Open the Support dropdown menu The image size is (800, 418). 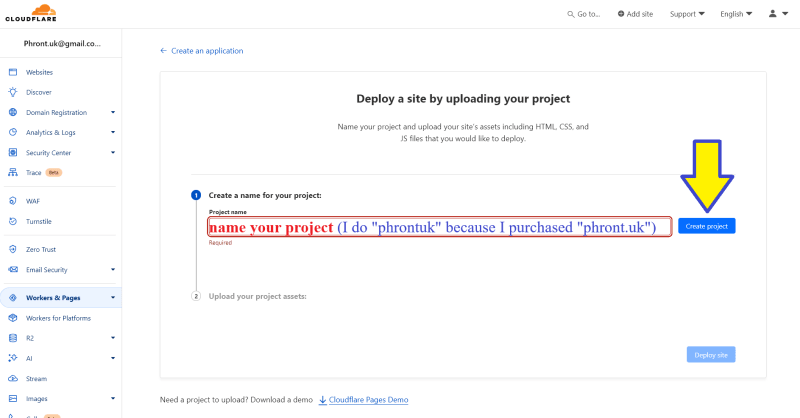(687, 14)
